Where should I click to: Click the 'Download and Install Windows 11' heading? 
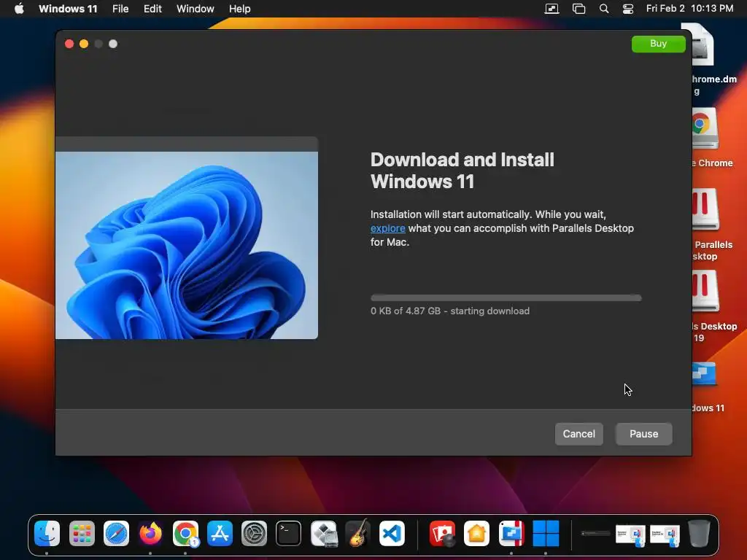point(462,171)
